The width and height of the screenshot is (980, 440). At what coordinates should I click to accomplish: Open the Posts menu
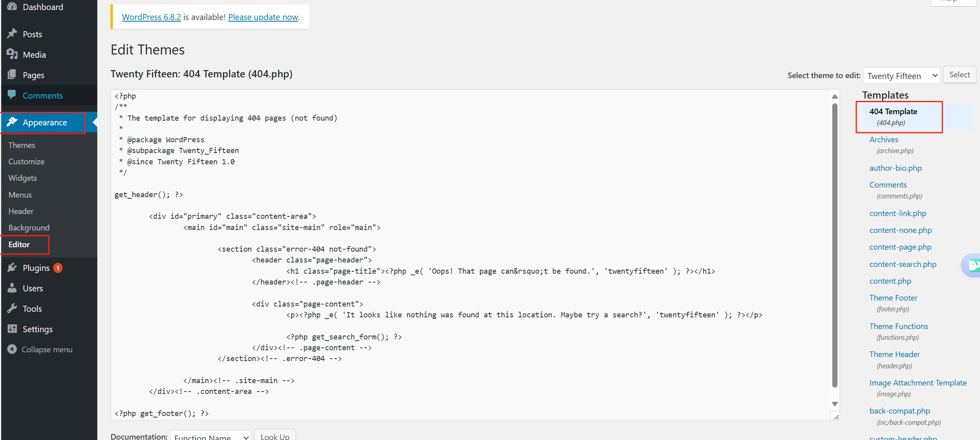(32, 34)
